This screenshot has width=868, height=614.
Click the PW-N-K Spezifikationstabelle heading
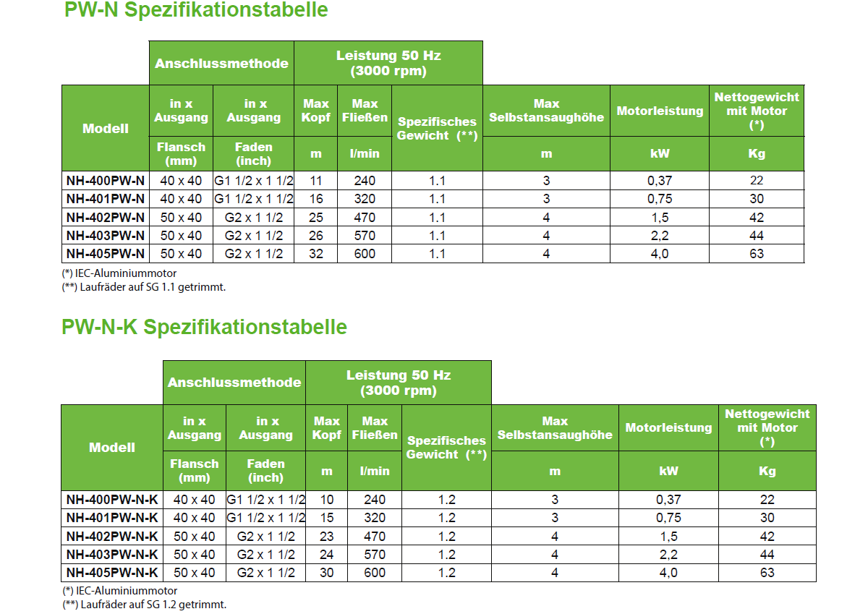[x=204, y=327]
